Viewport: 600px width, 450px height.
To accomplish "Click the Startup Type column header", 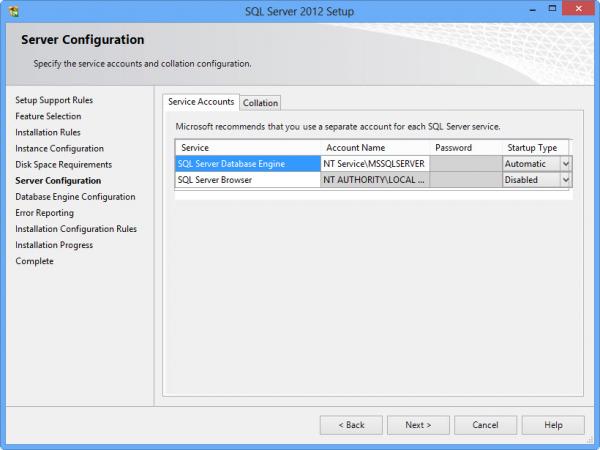I will tap(535, 148).
